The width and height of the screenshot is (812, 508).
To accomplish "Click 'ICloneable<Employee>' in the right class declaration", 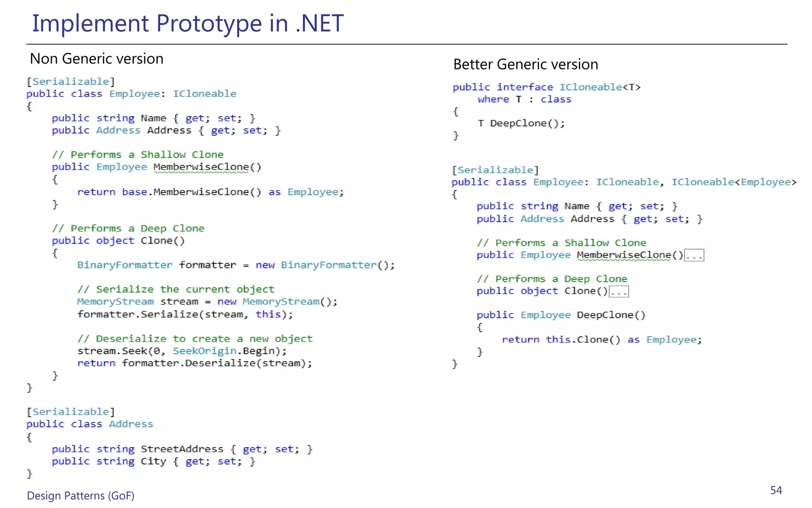I will (734, 182).
